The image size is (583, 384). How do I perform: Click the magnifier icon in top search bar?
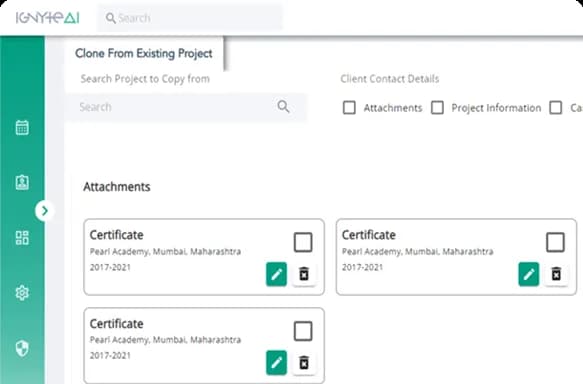coord(110,18)
